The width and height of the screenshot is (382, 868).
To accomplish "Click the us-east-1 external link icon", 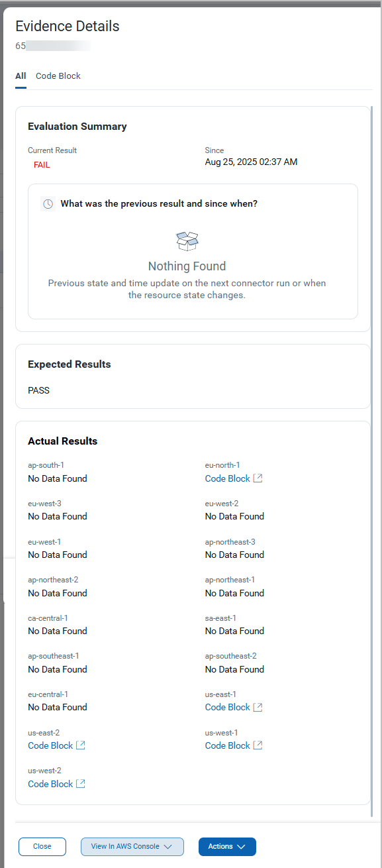I will pyautogui.click(x=257, y=706).
